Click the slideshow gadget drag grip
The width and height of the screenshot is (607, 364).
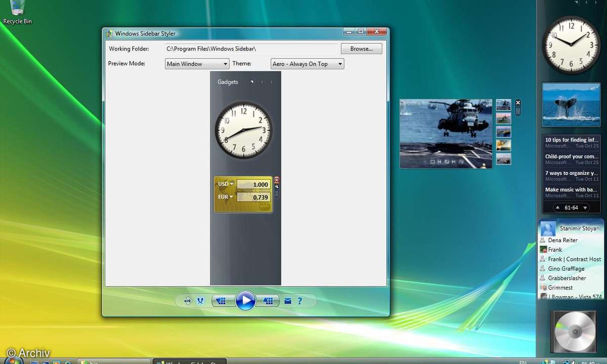click(x=518, y=111)
